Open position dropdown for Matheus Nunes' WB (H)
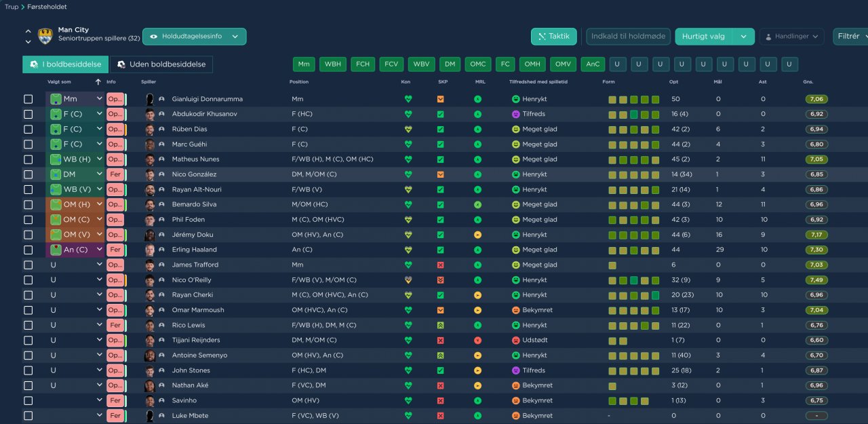The width and height of the screenshot is (868, 424). (x=100, y=159)
